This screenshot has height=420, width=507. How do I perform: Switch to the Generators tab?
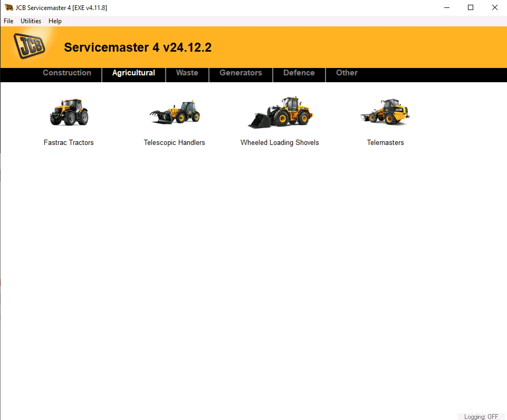[x=241, y=73]
